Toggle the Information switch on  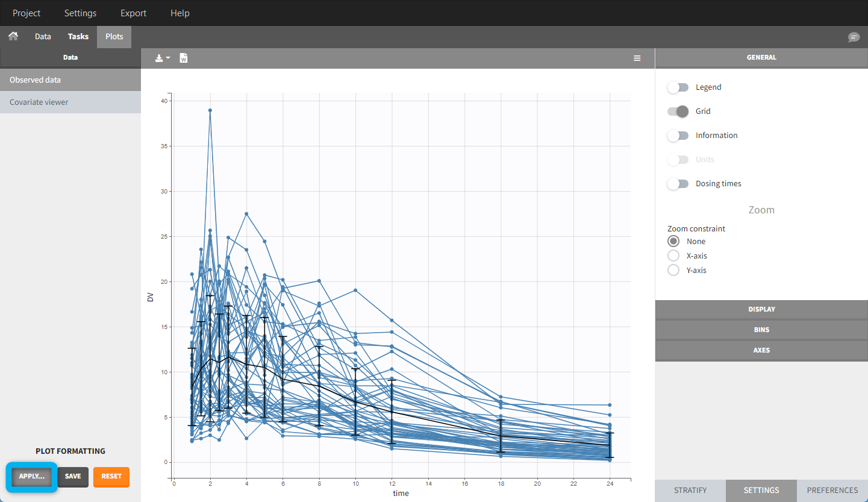[x=678, y=136]
